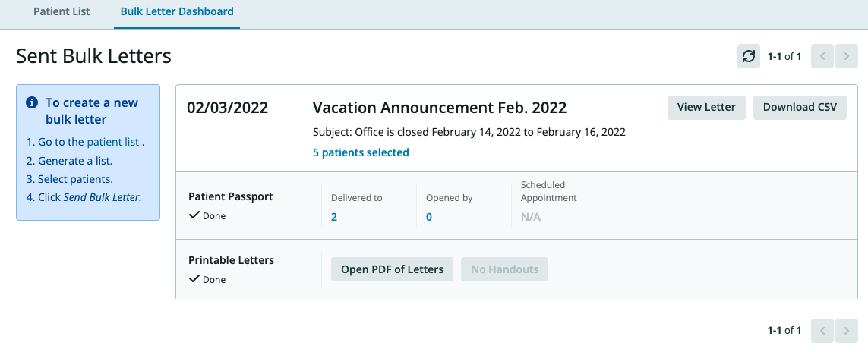Download CSV of the bulk letter
The width and height of the screenshot is (868, 352).
[x=800, y=108]
